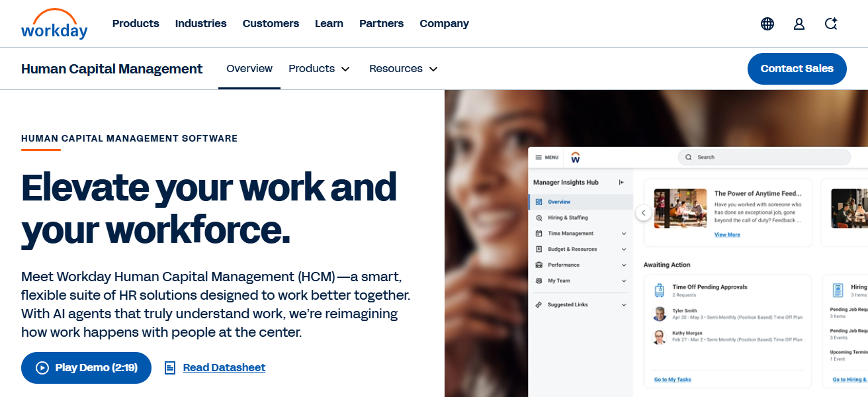This screenshot has width=868, height=397.
Task: Click the Budget & Resources icon
Action: pyautogui.click(x=539, y=249)
